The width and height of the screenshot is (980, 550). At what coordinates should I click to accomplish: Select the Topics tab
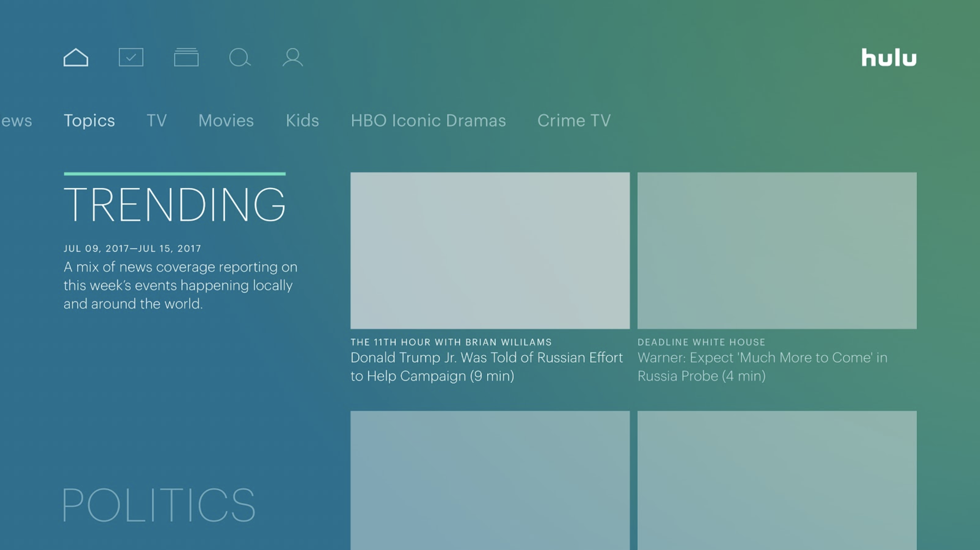tap(89, 121)
